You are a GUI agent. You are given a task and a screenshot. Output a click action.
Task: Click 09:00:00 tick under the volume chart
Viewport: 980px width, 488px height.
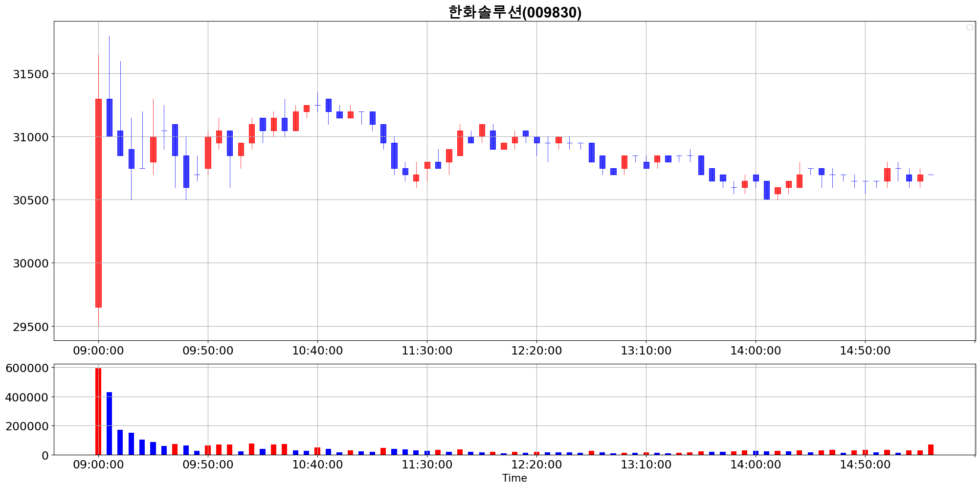tap(98, 465)
